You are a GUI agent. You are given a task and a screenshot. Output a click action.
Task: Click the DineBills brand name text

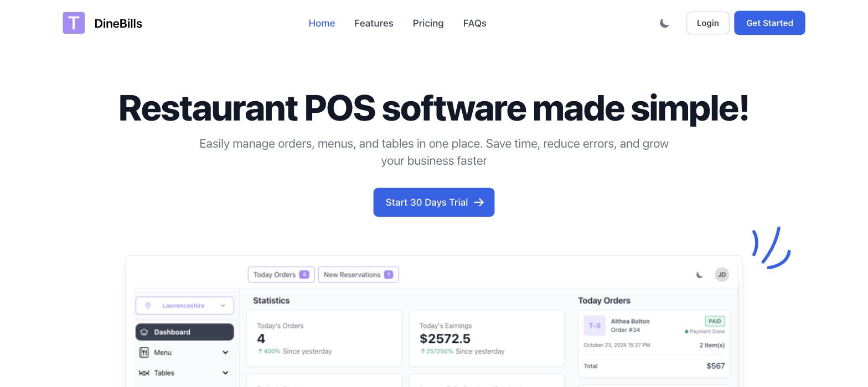click(118, 23)
